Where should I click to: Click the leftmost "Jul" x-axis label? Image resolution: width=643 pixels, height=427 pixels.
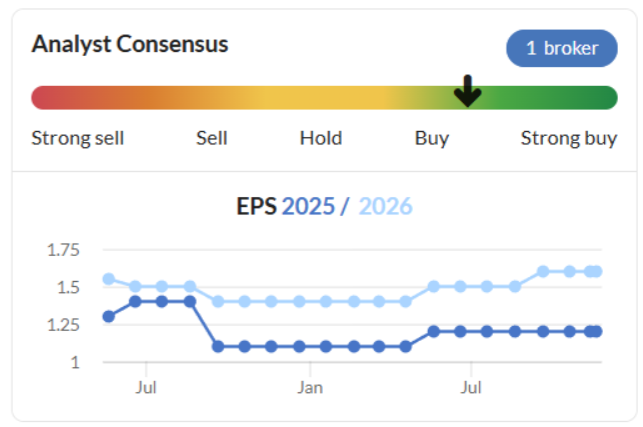tap(147, 385)
